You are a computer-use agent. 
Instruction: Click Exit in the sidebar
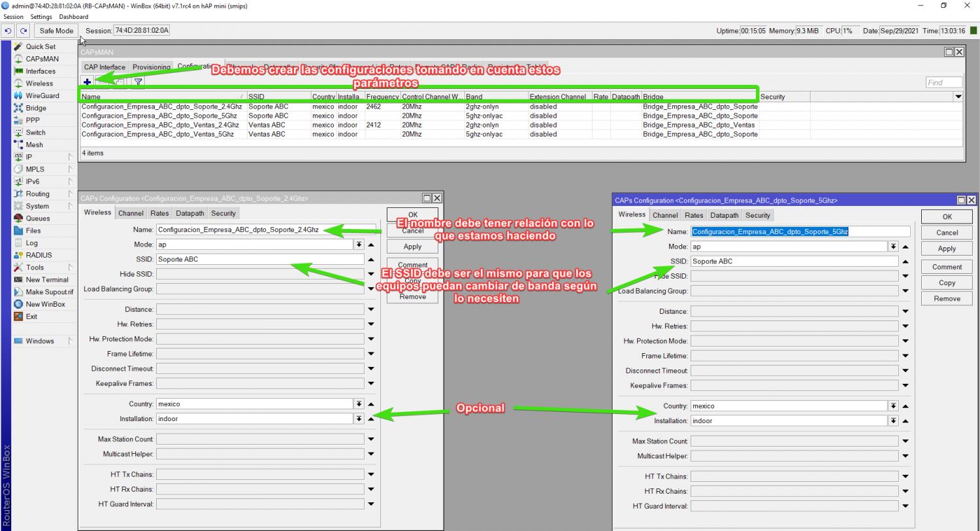[31, 317]
